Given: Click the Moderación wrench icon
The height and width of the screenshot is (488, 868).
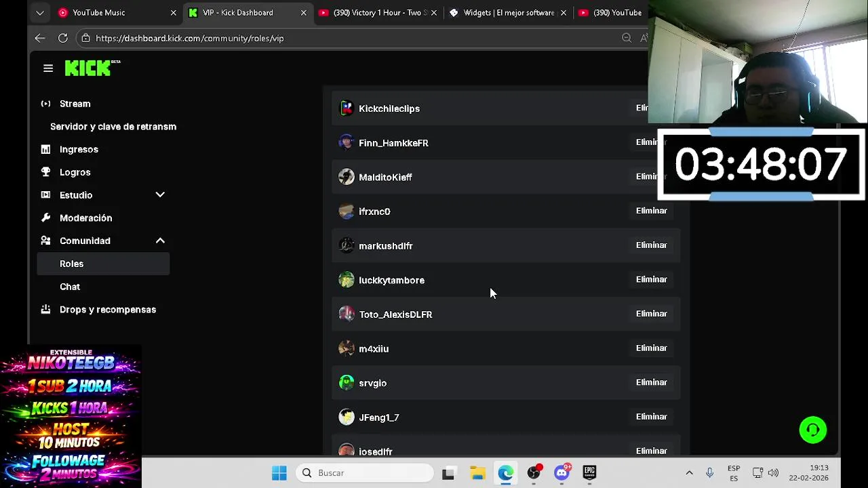Looking at the screenshot, I should [45, 218].
